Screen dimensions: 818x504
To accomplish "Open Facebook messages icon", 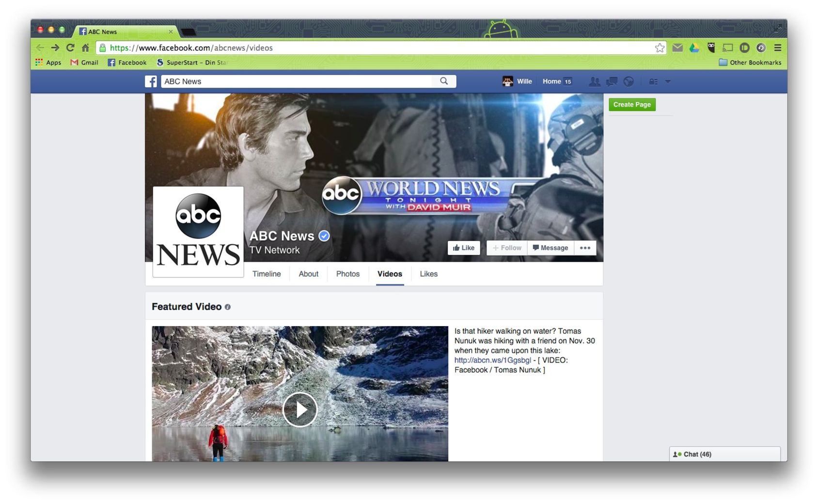I will coord(612,81).
